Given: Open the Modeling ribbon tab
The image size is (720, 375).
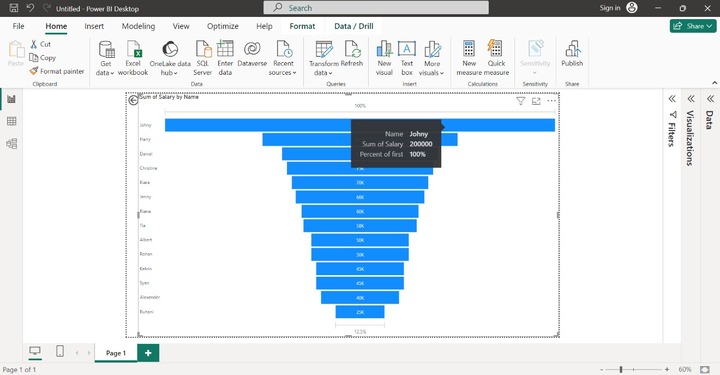Looking at the screenshot, I should tap(138, 26).
